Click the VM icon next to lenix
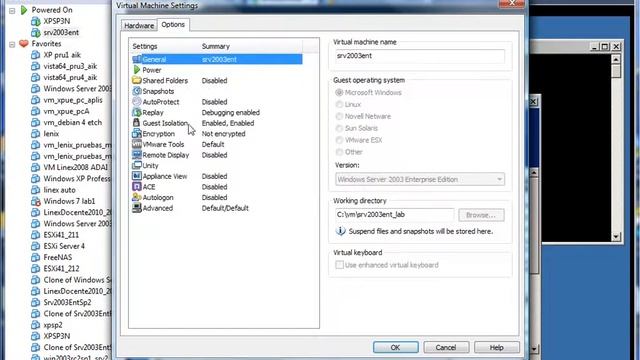 tap(36, 133)
